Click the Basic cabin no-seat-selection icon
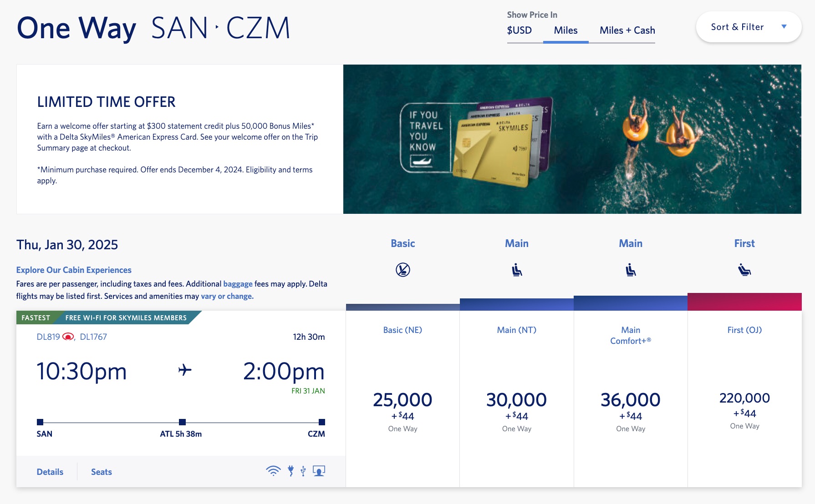 point(402,269)
